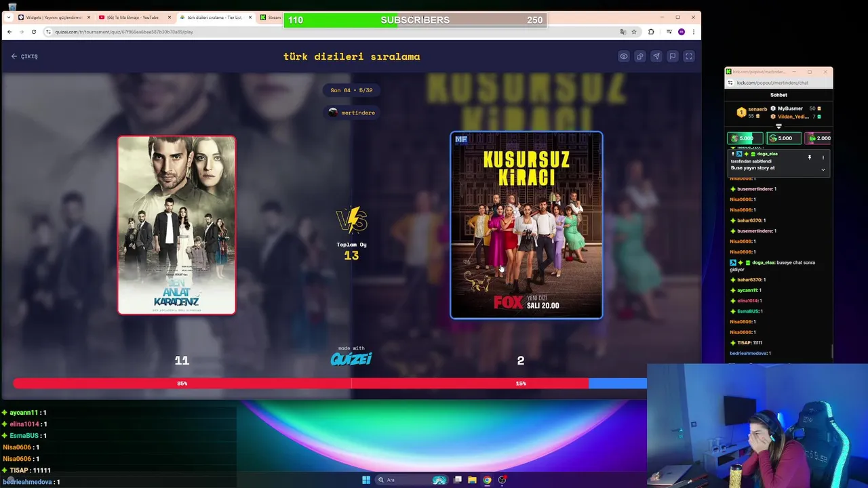The width and height of the screenshot is (868, 488).
Task: Open File Explorer from taskbar
Action: coord(472,480)
